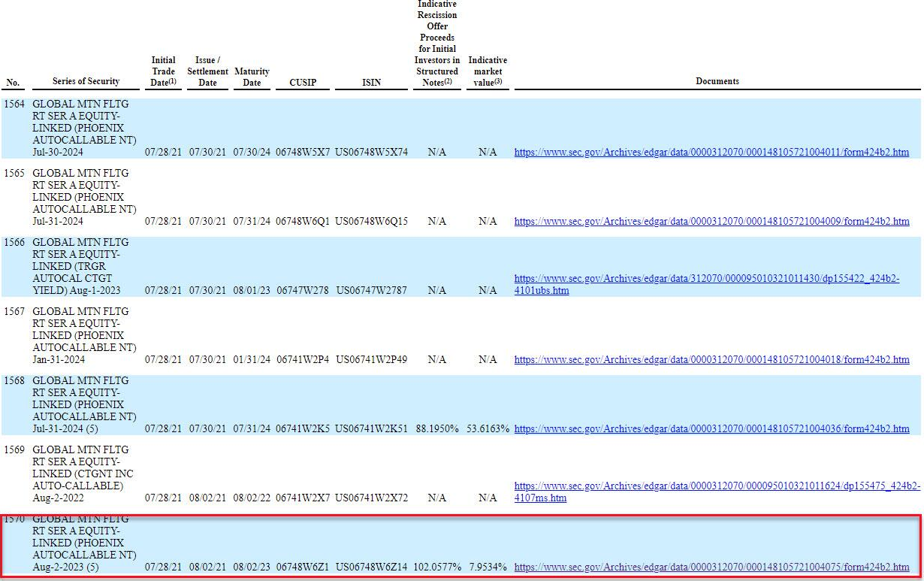Click security name ending Aug-1-2023
The width and height of the screenshot is (924, 581).
[x=81, y=266]
